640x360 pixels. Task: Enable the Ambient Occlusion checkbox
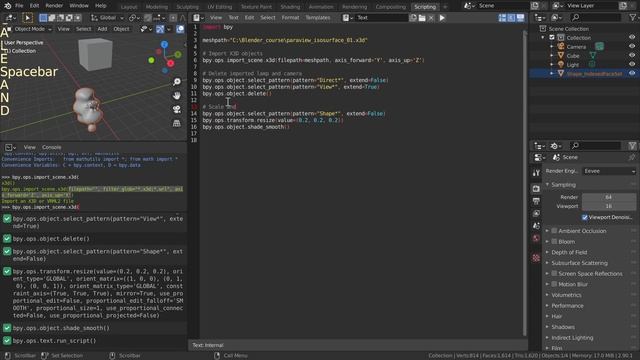point(554,231)
